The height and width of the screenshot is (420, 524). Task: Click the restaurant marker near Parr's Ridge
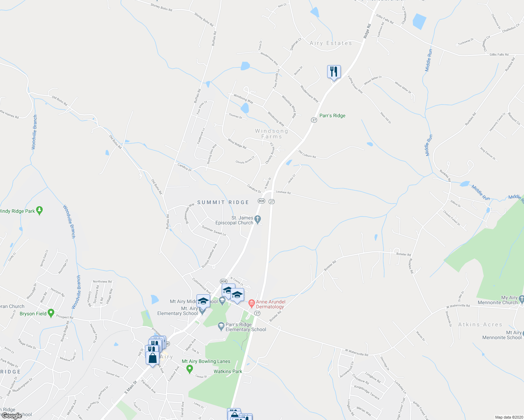click(334, 72)
